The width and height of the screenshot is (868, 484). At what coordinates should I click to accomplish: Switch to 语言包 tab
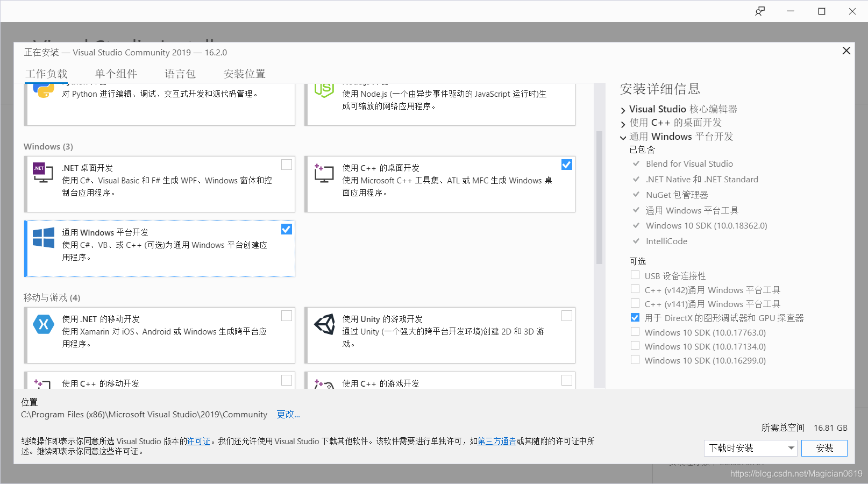[180, 74]
